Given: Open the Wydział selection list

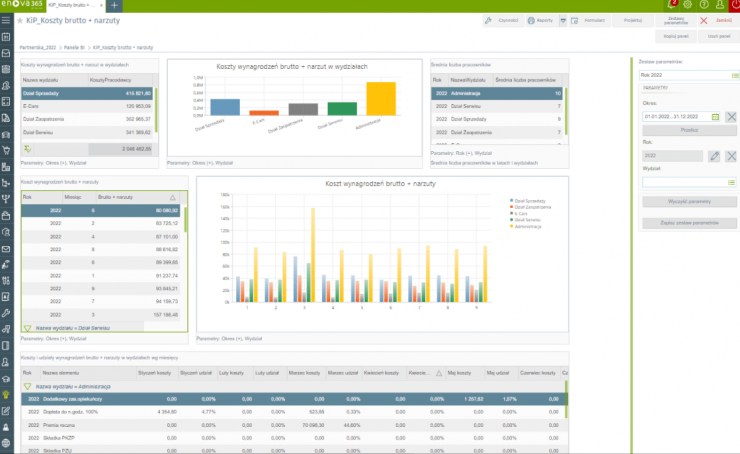Looking at the screenshot, I should coord(731,182).
